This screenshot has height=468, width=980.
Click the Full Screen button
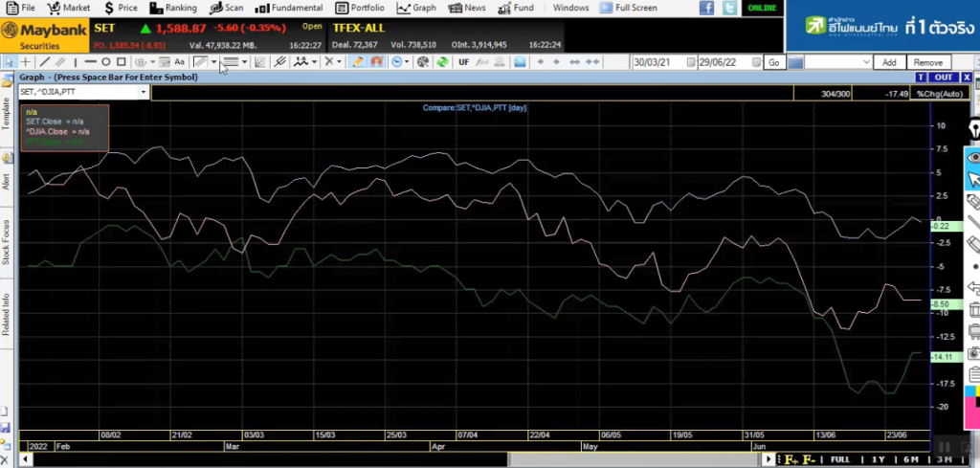[629, 8]
